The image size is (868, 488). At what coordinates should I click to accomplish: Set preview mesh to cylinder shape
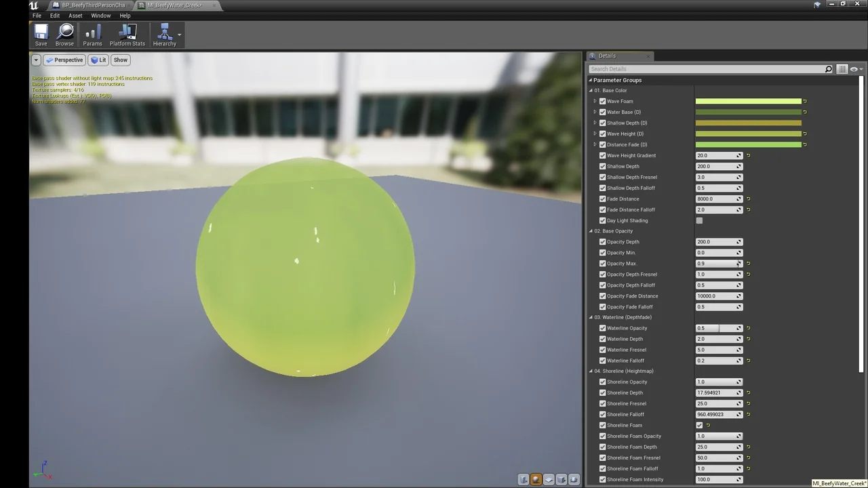pyautogui.click(x=524, y=480)
